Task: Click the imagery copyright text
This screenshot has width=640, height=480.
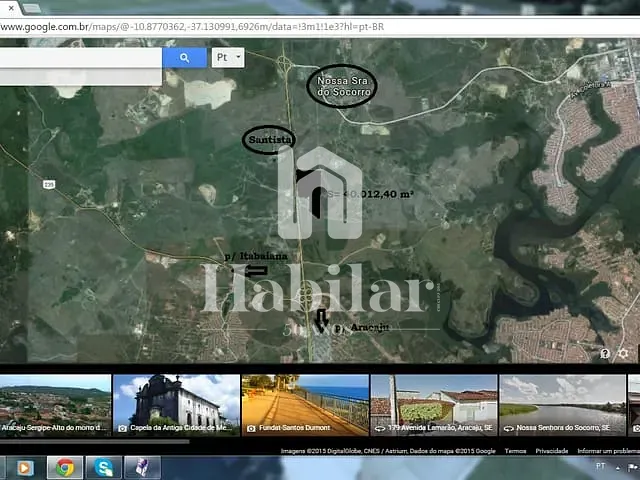Action: pyautogui.click(x=388, y=451)
